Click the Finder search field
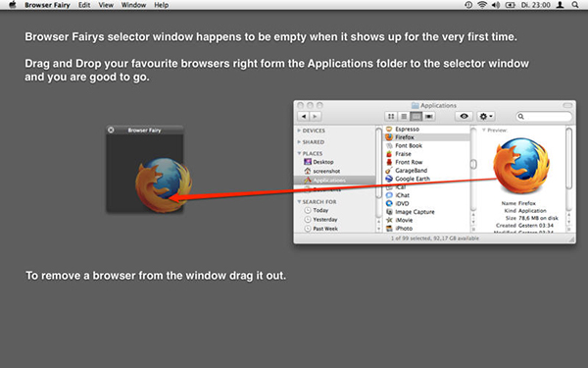 pos(545,117)
